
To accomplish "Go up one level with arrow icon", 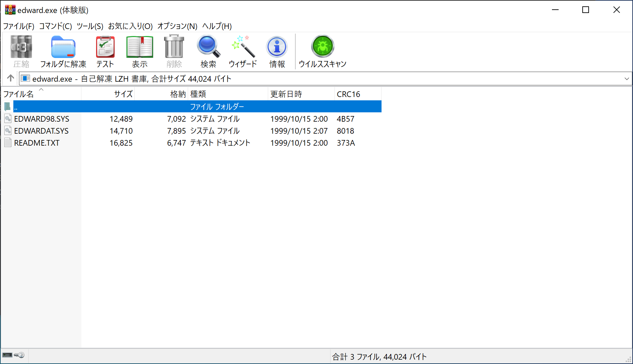I will coord(10,78).
